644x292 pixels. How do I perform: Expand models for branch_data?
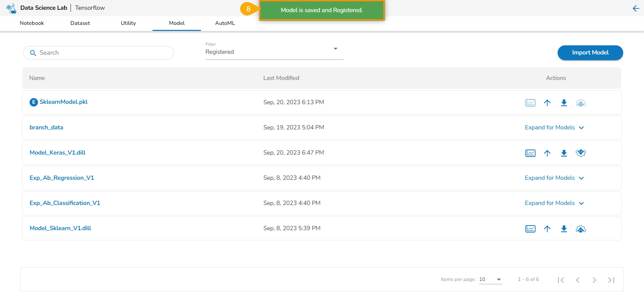point(554,128)
